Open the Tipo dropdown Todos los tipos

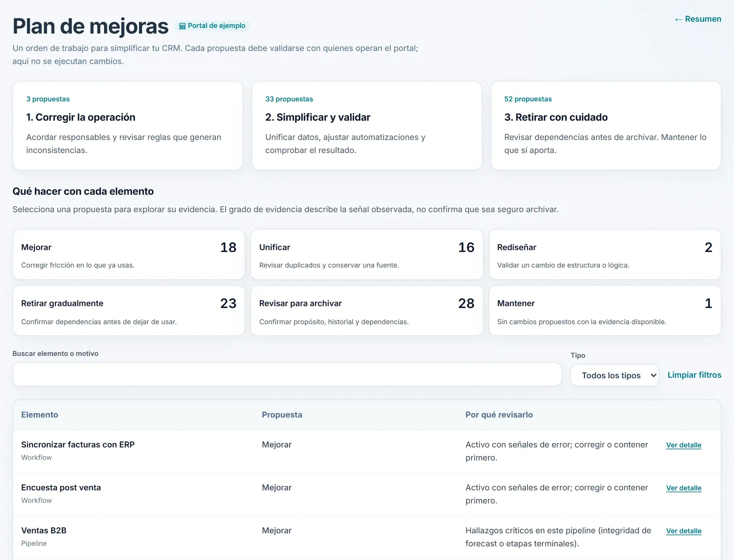click(615, 375)
